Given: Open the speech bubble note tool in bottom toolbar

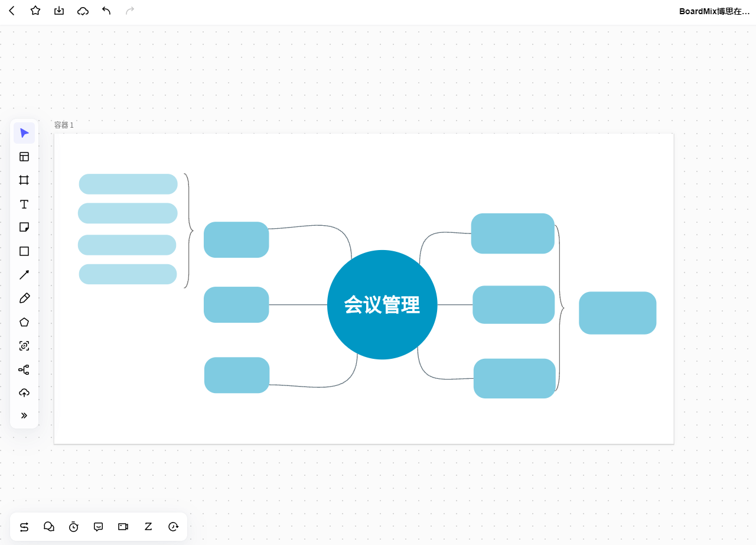Looking at the screenshot, I should click(x=99, y=527).
